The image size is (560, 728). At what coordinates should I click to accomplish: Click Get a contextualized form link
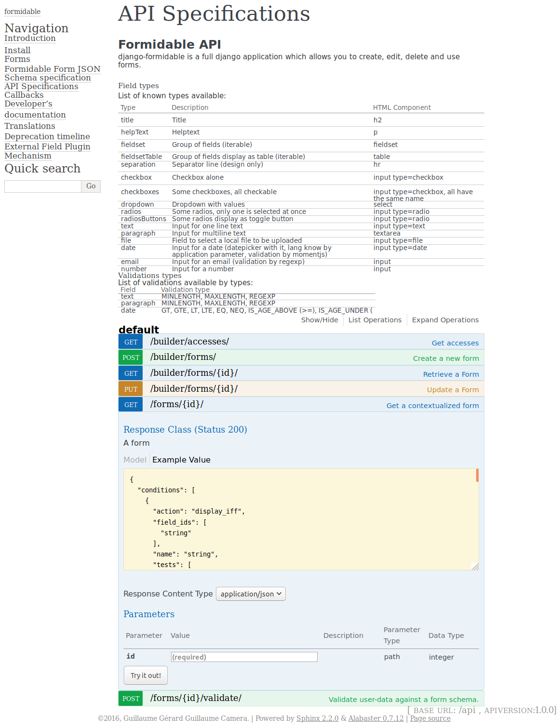[432, 406]
